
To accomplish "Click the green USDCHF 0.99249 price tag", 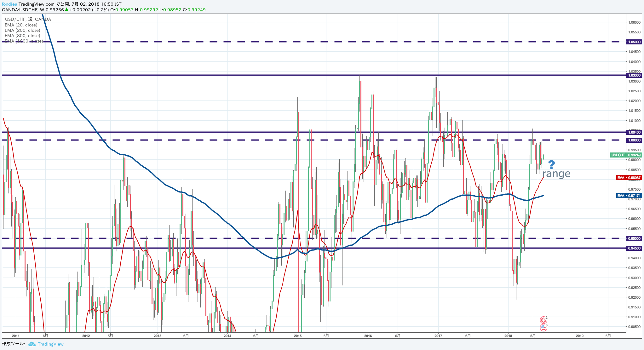I will (x=626, y=155).
